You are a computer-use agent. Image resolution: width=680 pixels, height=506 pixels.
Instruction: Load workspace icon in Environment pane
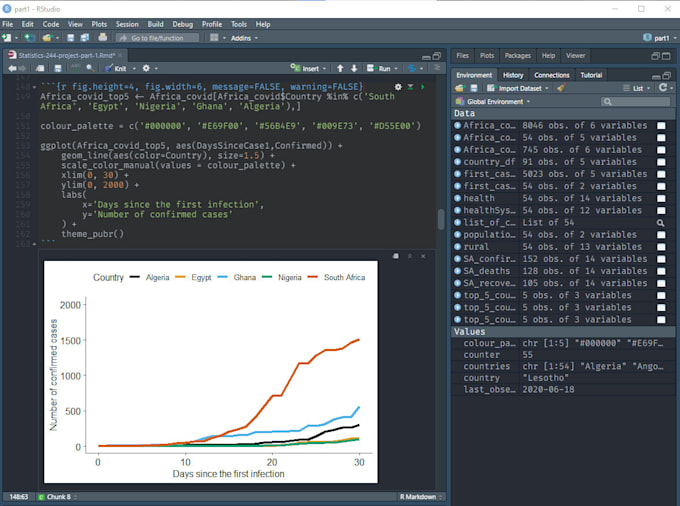(459, 88)
